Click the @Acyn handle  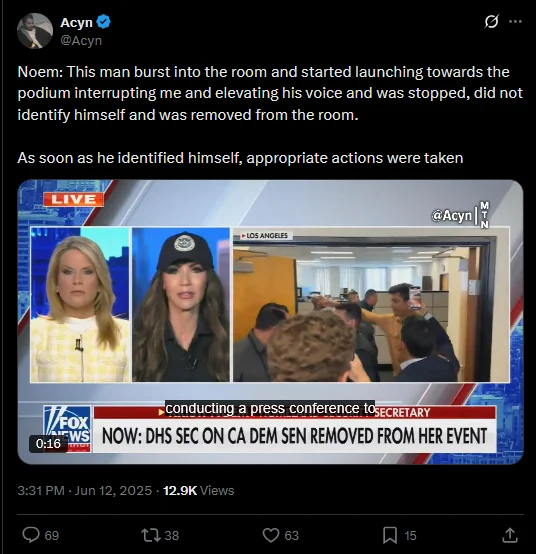tap(81, 41)
